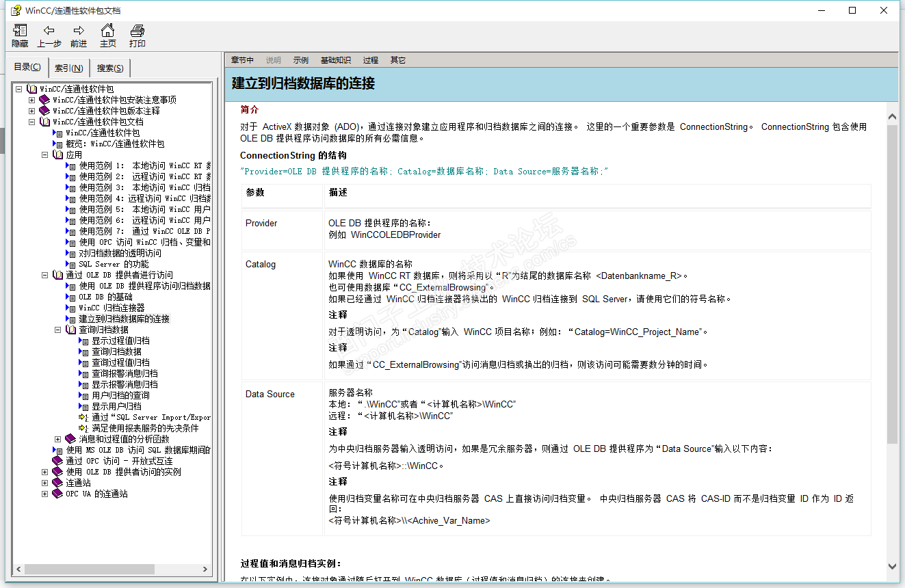This screenshot has height=588, width=905.
Task: Click the open book icon for 查询归档数据
Action: pos(70,330)
